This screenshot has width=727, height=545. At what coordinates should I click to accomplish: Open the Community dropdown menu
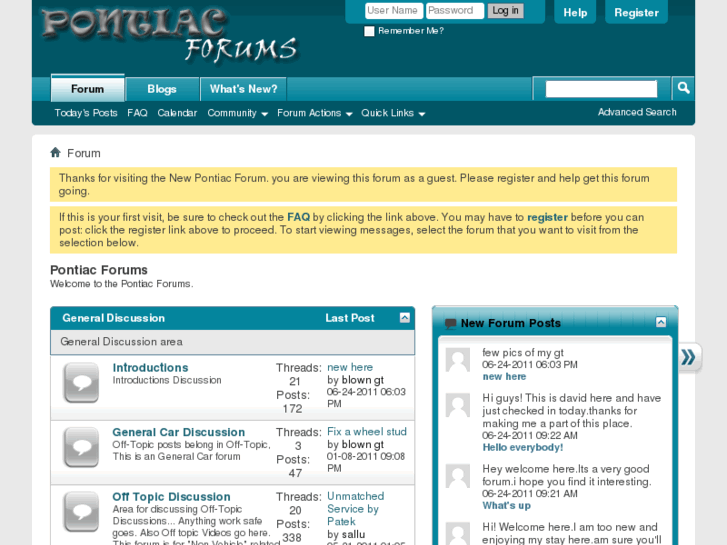(x=237, y=113)
